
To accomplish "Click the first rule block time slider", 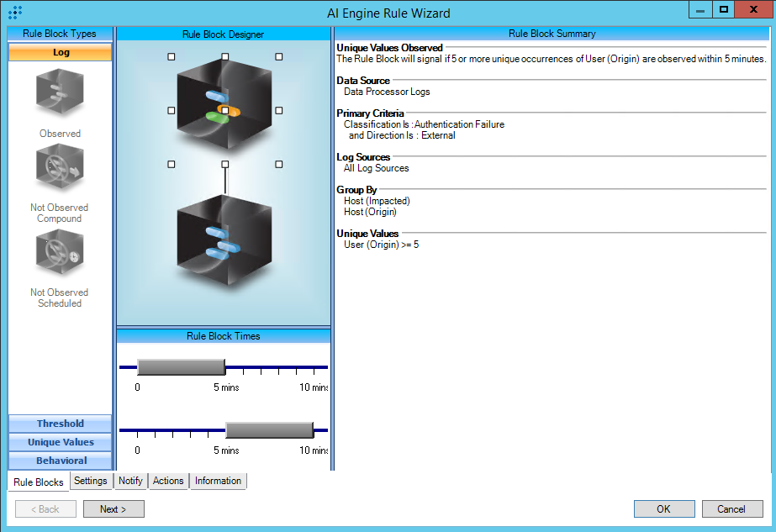I will 181,367.
